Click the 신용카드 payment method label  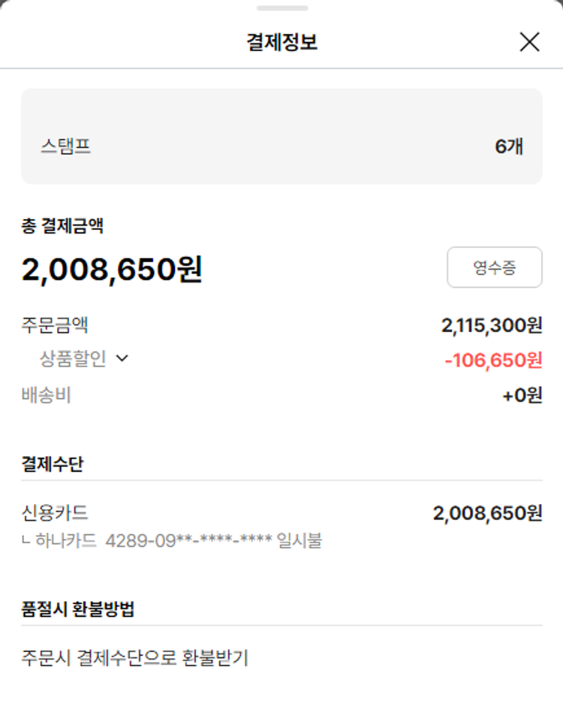tap(55, 513)
